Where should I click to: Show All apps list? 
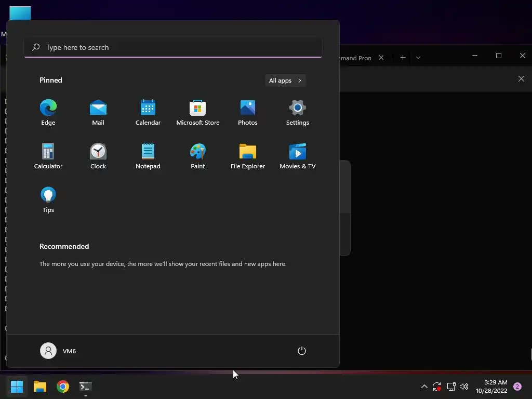(x=285, y=81)
